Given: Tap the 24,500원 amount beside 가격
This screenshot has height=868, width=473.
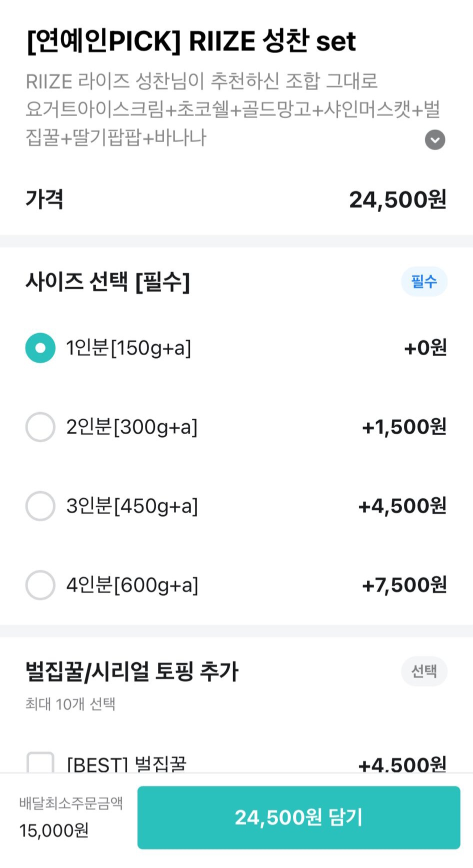Looking at the screenshot, I should [397, 200].
